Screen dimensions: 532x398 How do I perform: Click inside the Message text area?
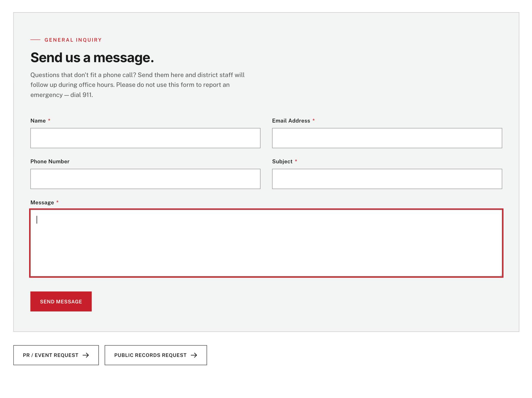(x=266, y=243)
